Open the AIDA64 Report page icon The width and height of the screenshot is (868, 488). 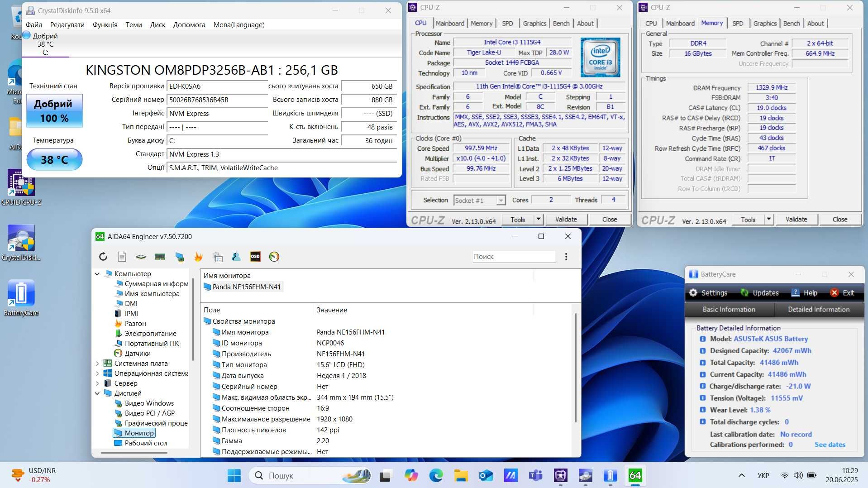[122, 257]
